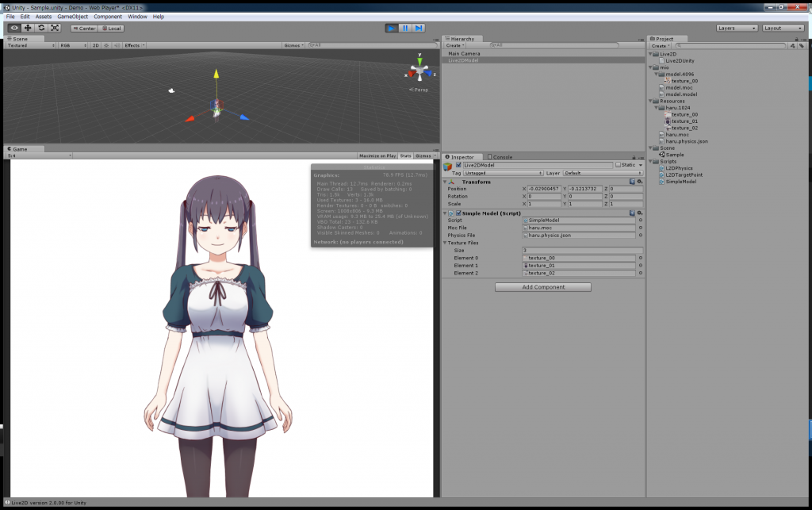Screen dimensions: 812x510
Task: Collapse the Scripts folder in Project
Action: tap(651, 162)
